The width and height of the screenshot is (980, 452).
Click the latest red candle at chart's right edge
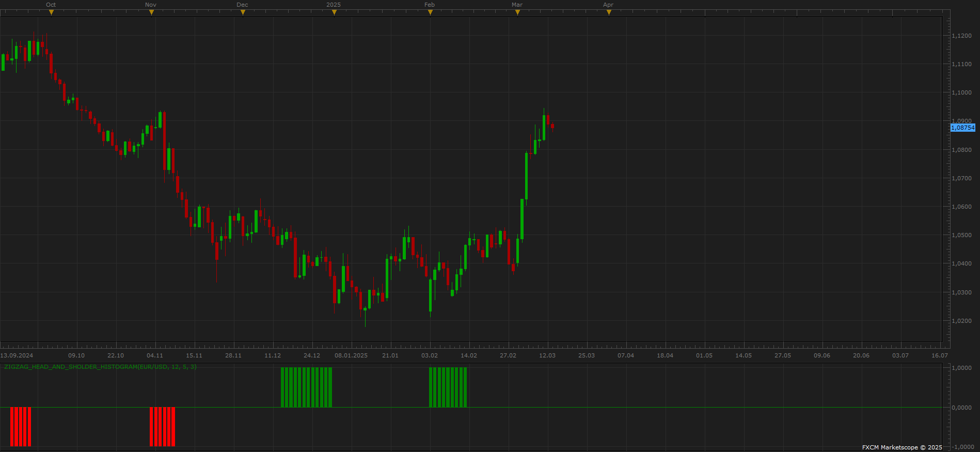tap(552, 126)
